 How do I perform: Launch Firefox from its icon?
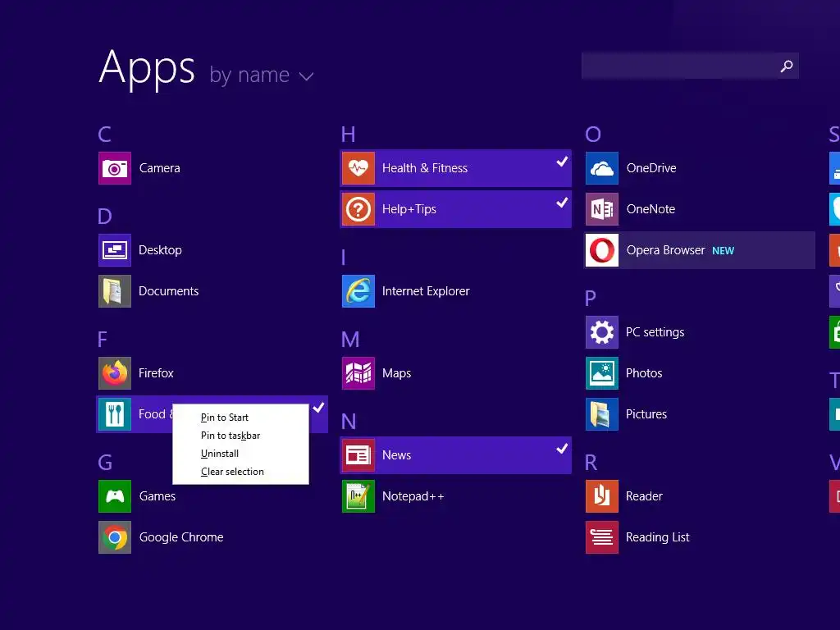115,373
